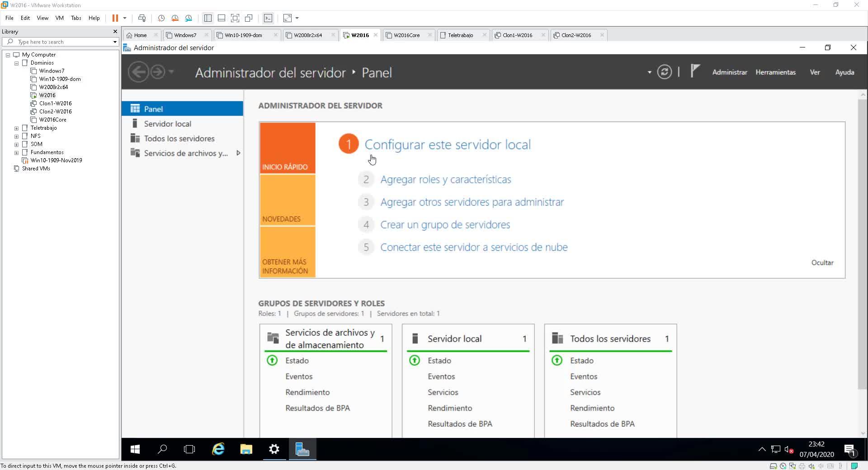Click Revert to Snapshot icon
This screenshot has height=470, width=868.
pyautogui.click(x=175, y=18)
